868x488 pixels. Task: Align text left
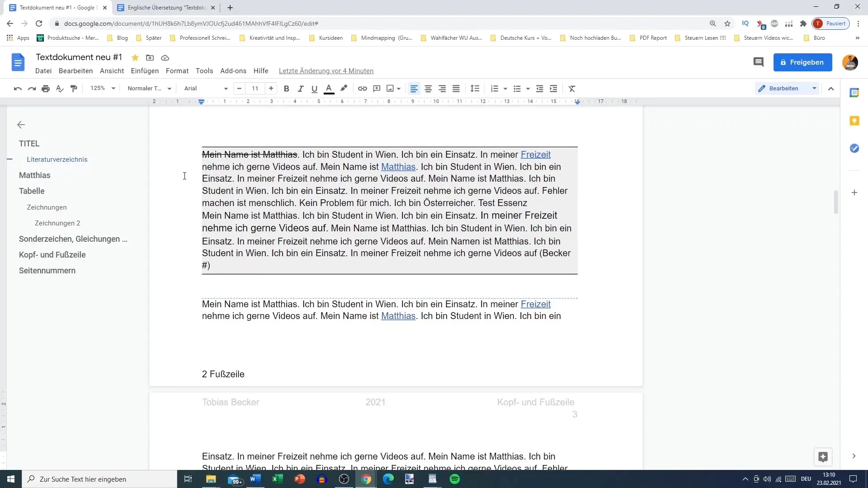pyautogui.click(x=414, y=89)
